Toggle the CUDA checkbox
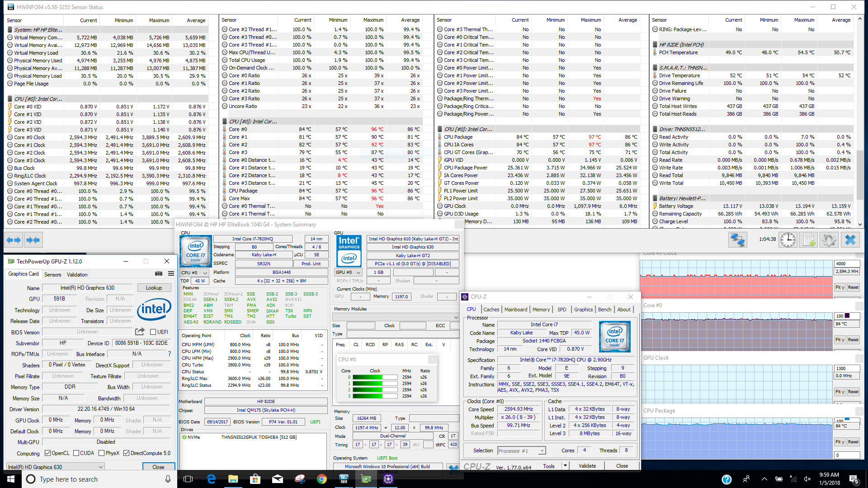868x488 pixels. click(76, 453)
